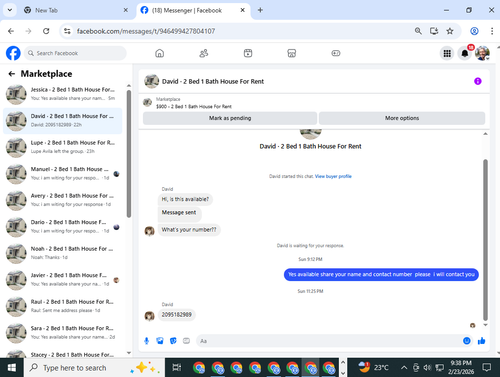The width and height of the screenshot is (500, 377).
Task: Close the New Tab browser tab
Action: tap(126, 10)
